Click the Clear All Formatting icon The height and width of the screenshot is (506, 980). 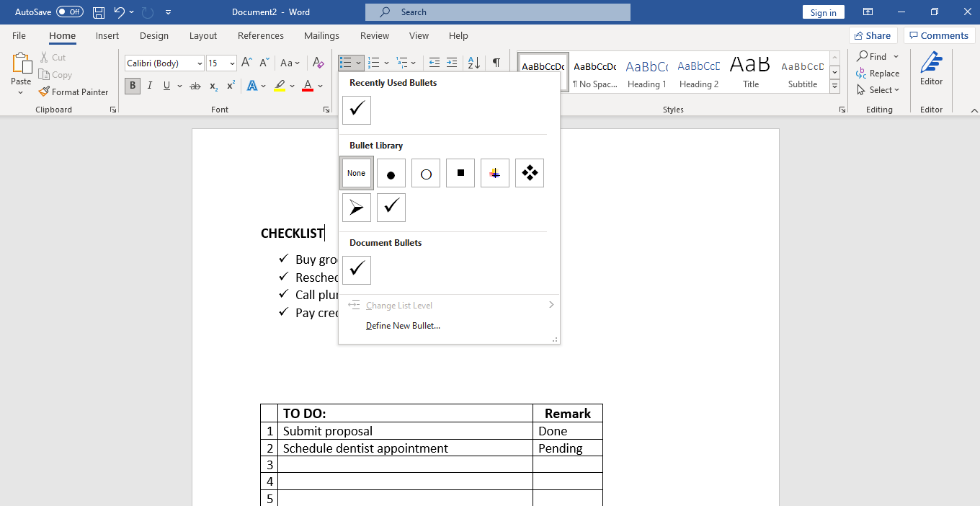click(x=318, y=63)
